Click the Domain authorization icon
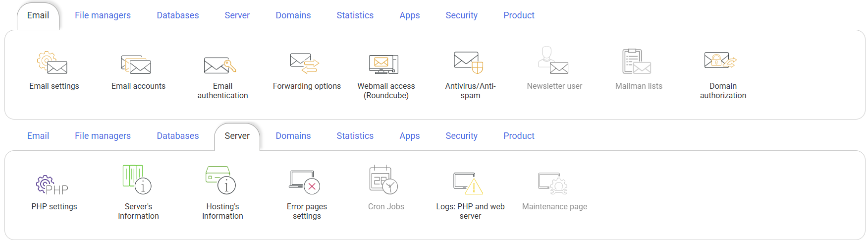This screenshot has width=868, height=245. [x=721, y=61]
